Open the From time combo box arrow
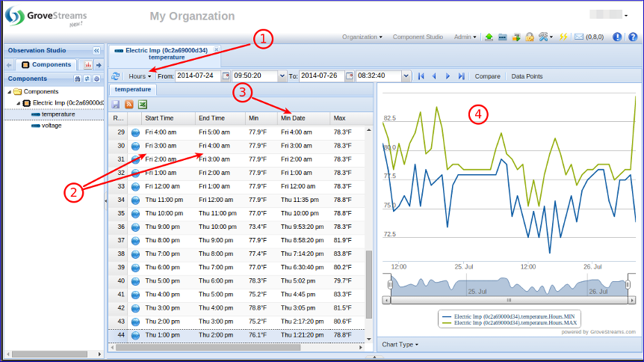The image size is (644, 362). [x=282, y=76]
